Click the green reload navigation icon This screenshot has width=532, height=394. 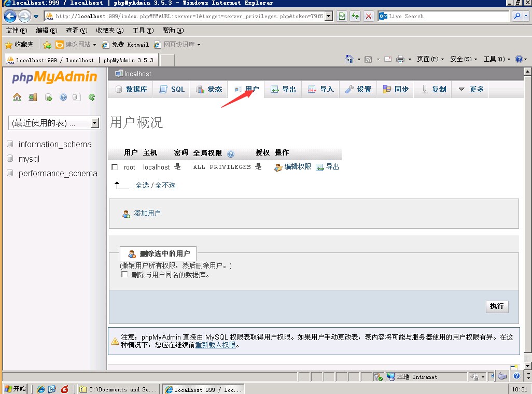tap(92, 97)
